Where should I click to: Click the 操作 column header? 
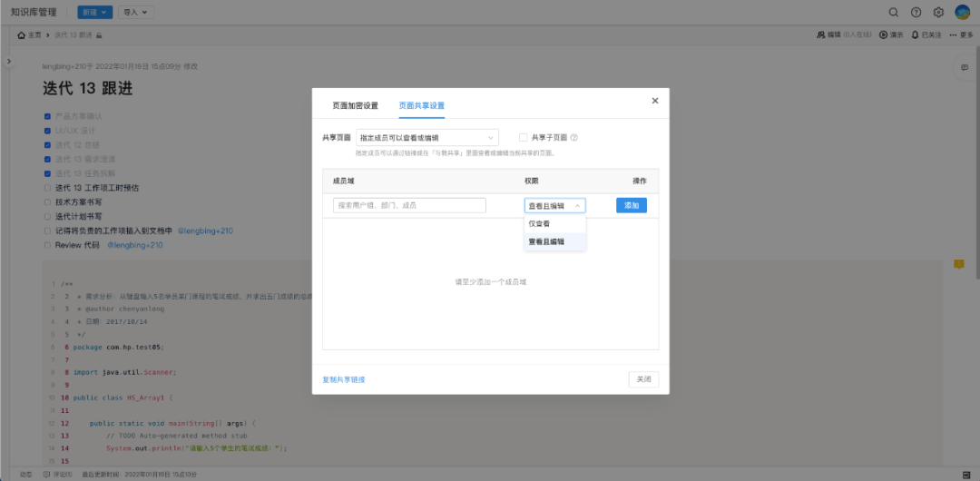(x=640, y=181)
